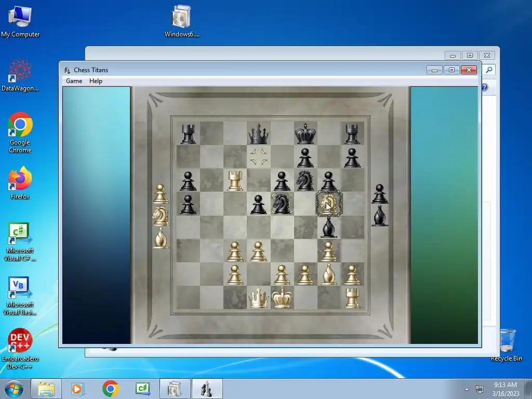The image size is (532, 399).
Task: Open the Windows Start menu
Action: [x=14, y=389]
